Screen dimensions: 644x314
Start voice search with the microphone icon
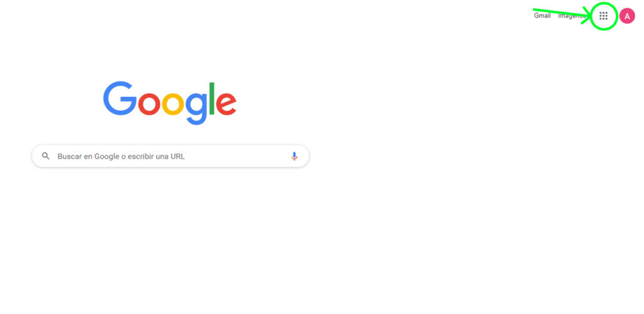(294, 156)
